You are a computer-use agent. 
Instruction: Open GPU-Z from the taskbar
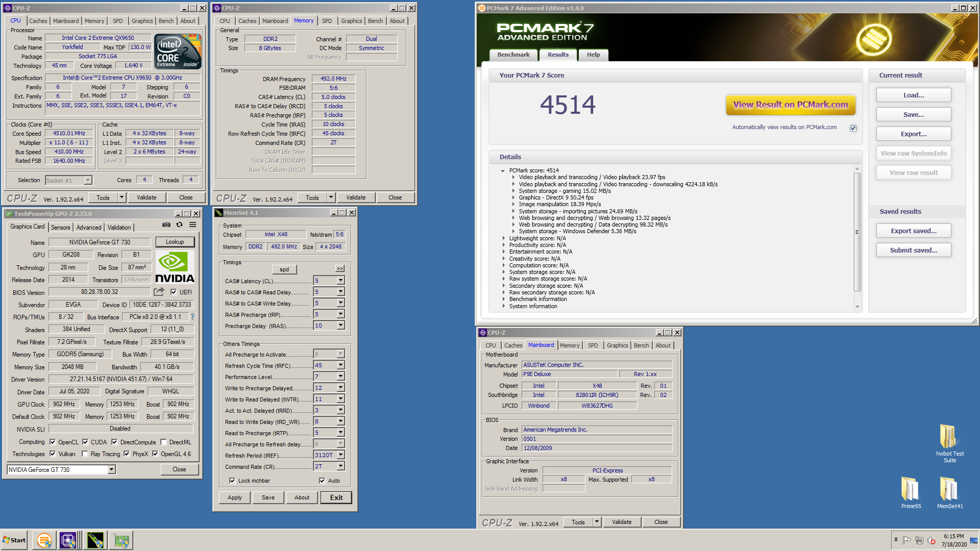click(x=121, y=540)
